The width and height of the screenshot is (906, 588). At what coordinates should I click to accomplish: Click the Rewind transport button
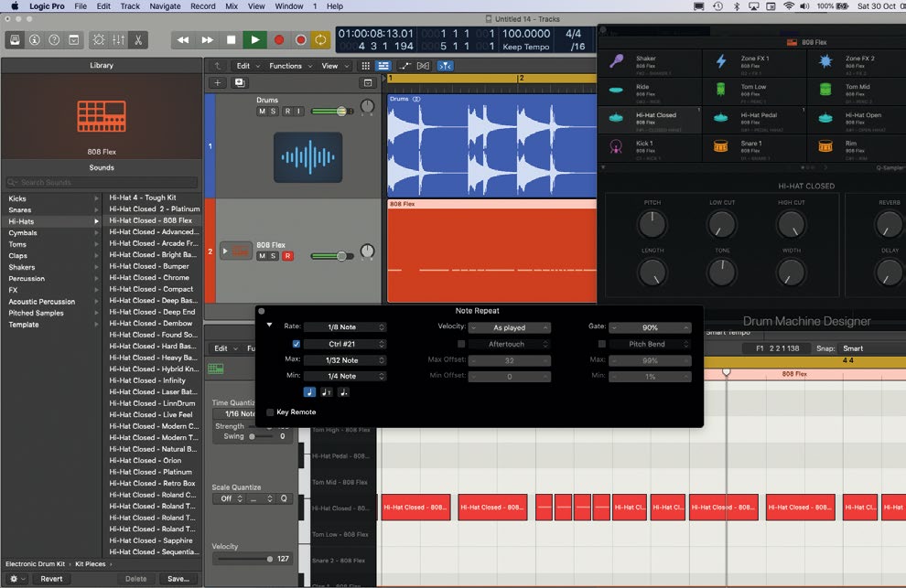(183, 40)
